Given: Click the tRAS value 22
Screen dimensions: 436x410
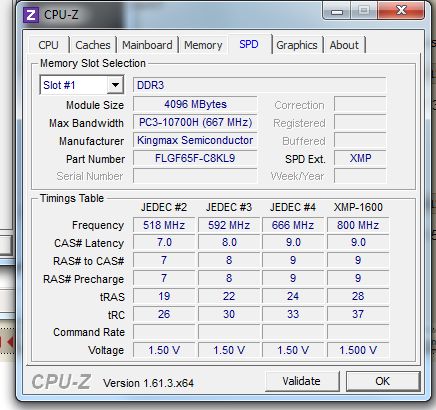Looking at the screenshot, I should coord(229,296).
